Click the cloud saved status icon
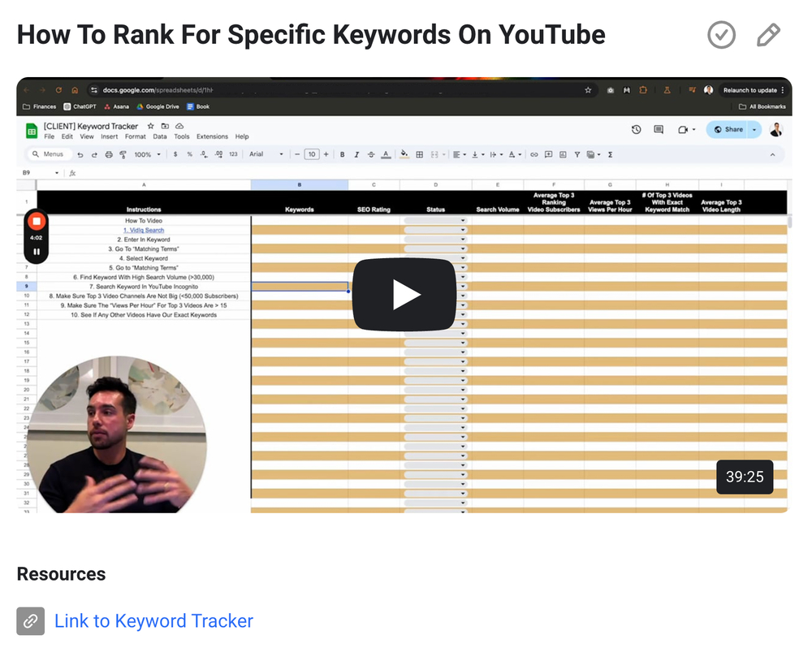This screenshot has height=648, width=812. click(179, 126)
